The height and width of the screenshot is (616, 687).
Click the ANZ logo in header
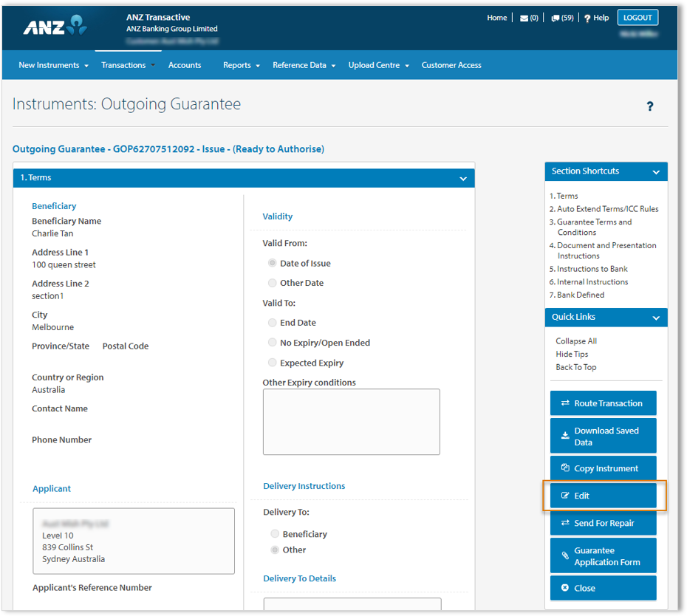[55, 26]
